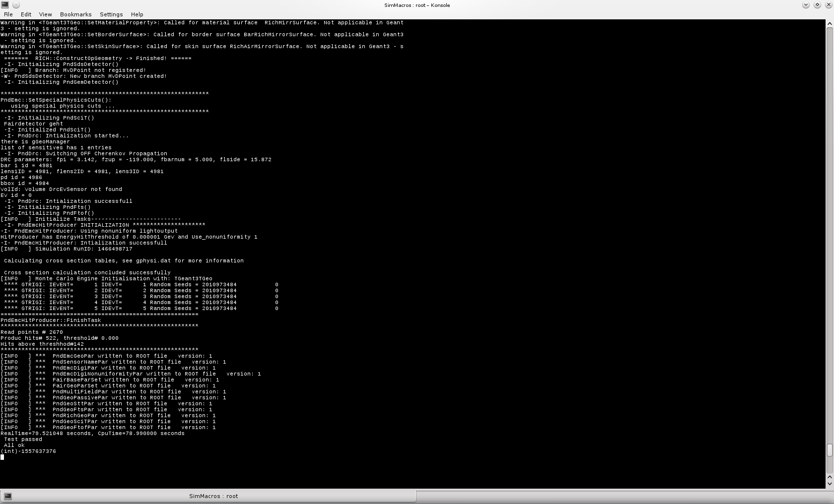834x504 pixels.
Task: Click the Konsole window menu icon
Action: 5,5
